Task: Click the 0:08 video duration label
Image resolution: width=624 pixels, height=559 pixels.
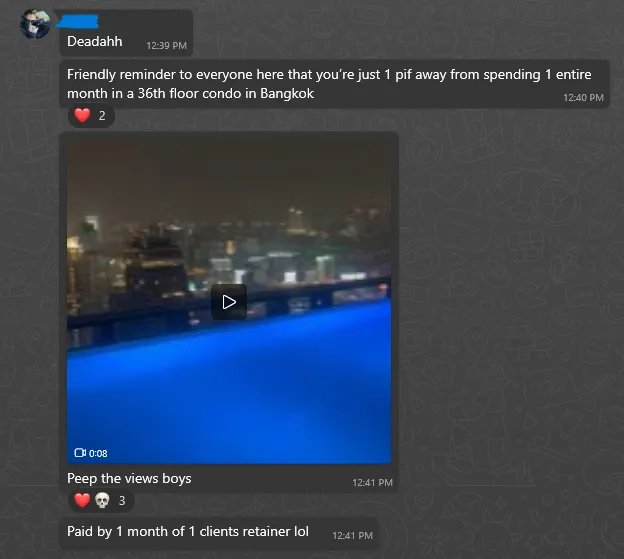Action: pyautogui.click(x=98, y=454)
